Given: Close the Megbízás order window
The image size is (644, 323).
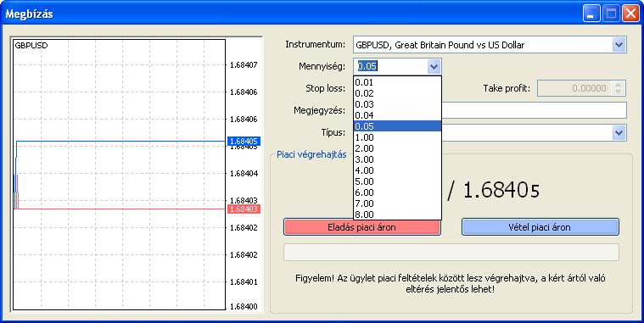Looking at the screenshot, I should click(630, 14).
